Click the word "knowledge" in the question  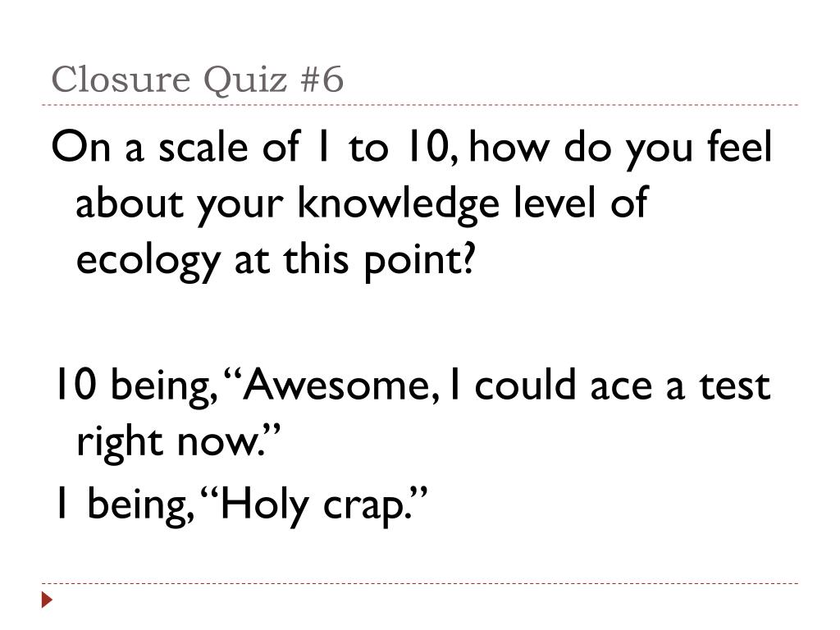point(399,205)
